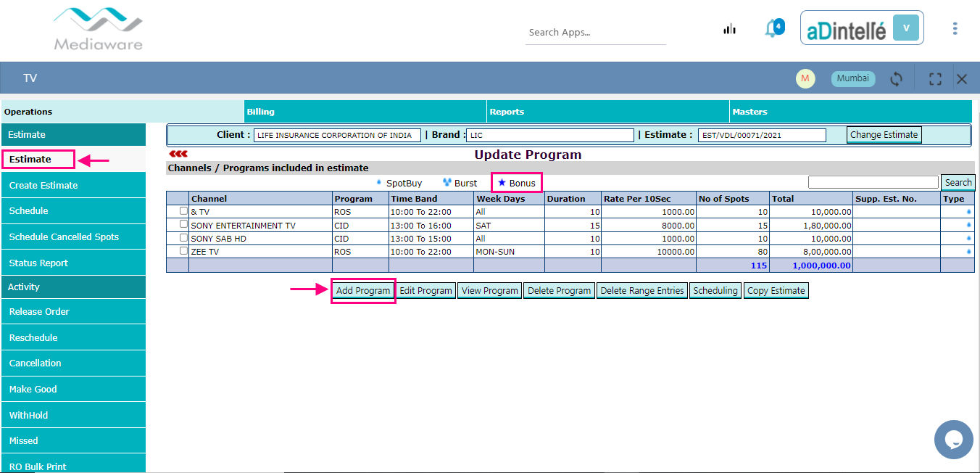Click the View Program button

click(x=489, y=290)
